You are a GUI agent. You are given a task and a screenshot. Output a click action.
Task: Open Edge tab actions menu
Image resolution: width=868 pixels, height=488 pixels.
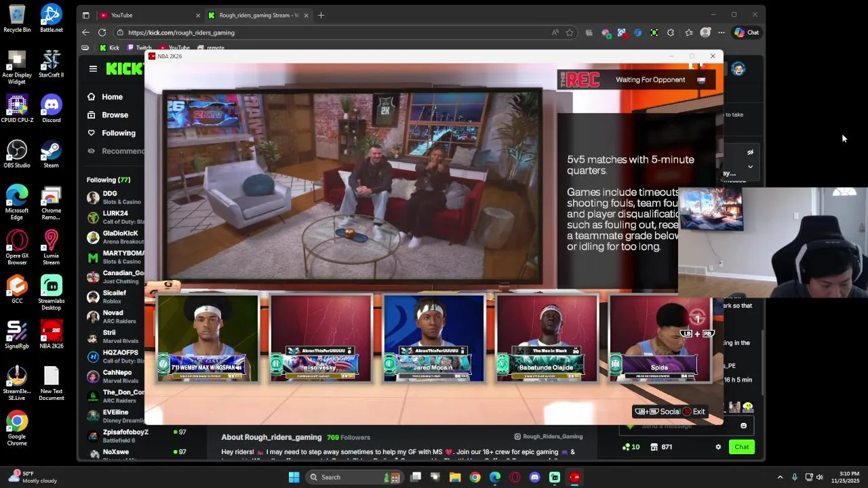pyautogui.click(x=85, y=15)
